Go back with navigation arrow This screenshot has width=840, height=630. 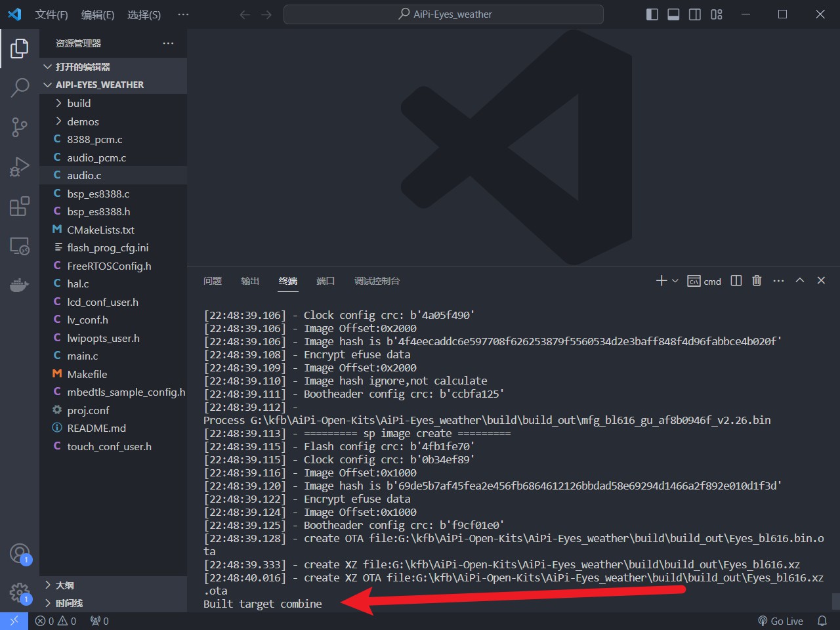click(245, 14)
